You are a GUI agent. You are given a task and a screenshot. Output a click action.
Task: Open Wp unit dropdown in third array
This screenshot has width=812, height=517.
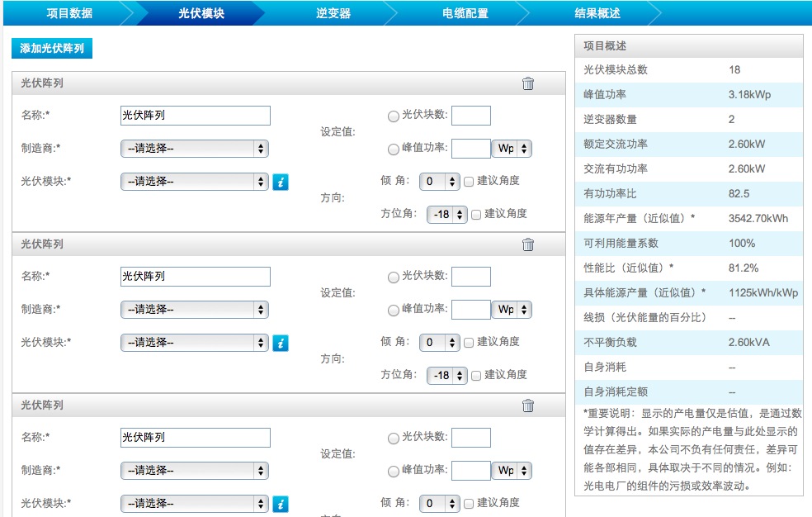(x=512, y=471)
